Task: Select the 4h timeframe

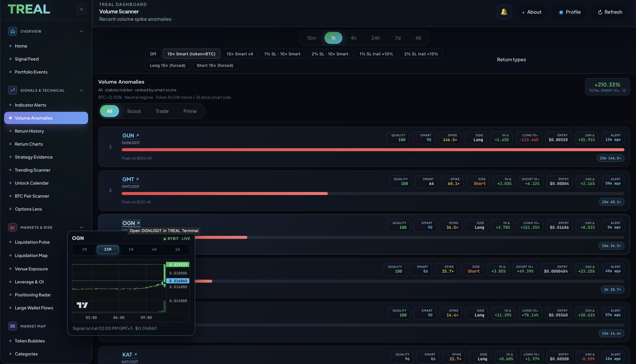Action: [x=353, y=38]
